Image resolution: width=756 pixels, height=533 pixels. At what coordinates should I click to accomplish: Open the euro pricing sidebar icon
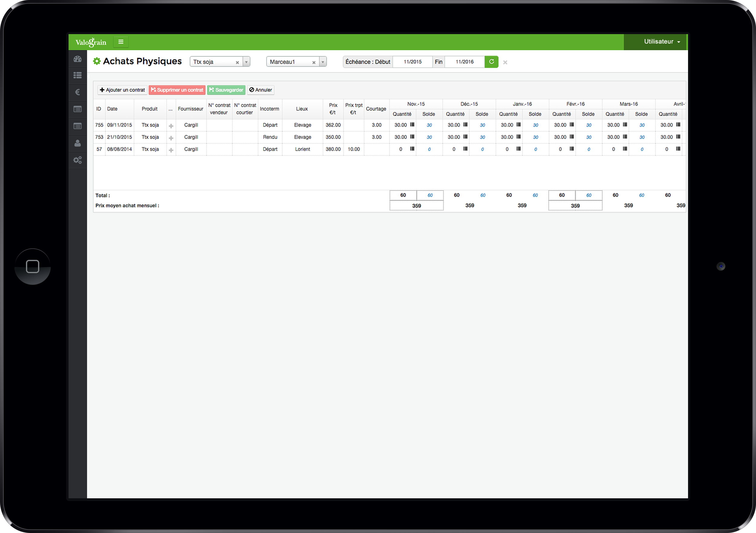point(78,92)
